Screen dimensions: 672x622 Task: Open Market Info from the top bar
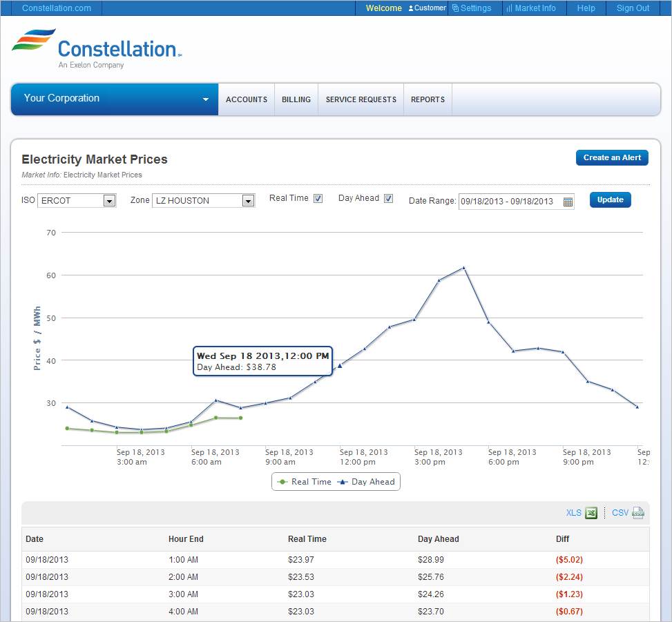(530, 8)
